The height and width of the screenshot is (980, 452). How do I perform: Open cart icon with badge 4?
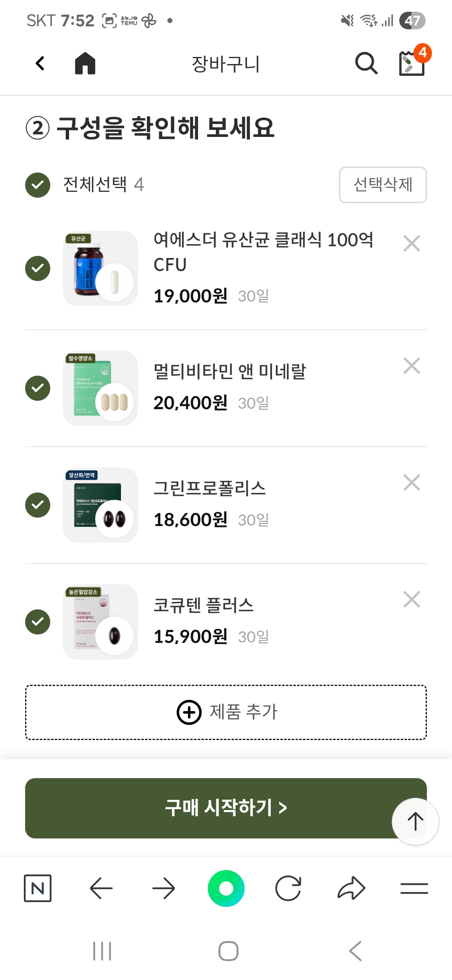click(x=412, y=63)
